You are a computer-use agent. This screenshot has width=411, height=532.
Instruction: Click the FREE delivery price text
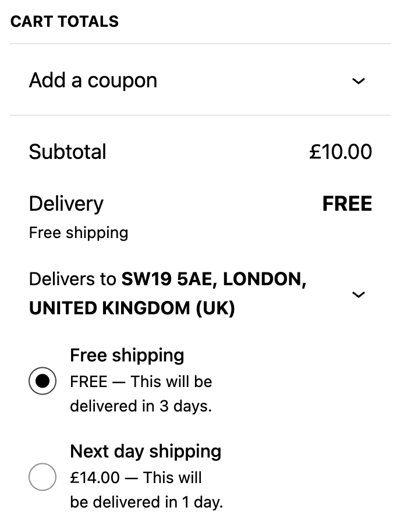(347, 203)
